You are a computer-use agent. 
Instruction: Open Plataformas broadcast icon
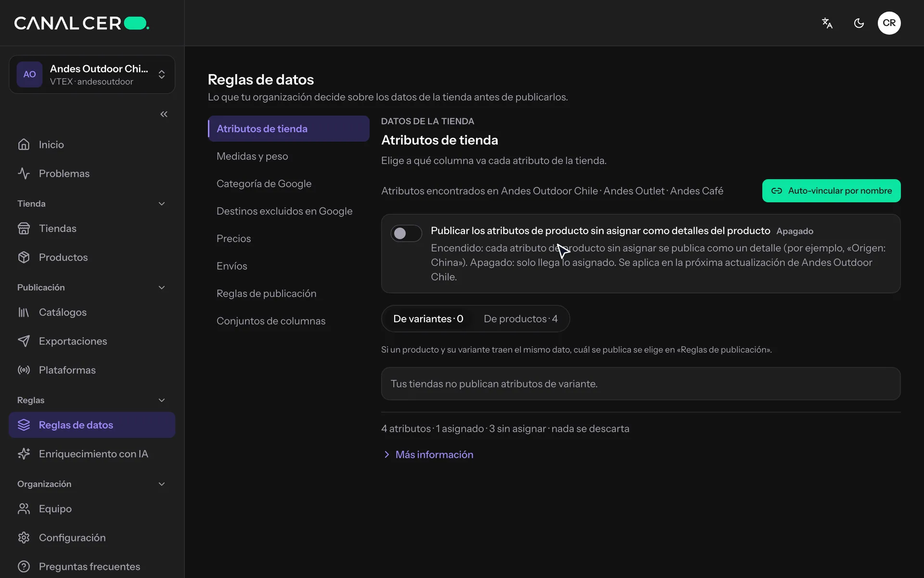(x=24, y=370)
